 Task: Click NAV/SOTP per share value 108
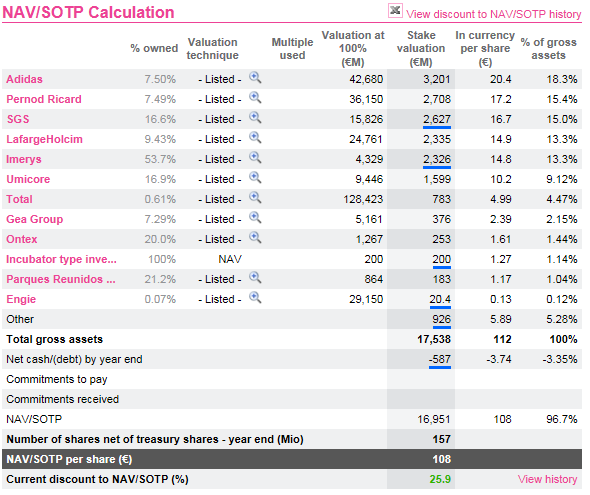click(442, 459)
